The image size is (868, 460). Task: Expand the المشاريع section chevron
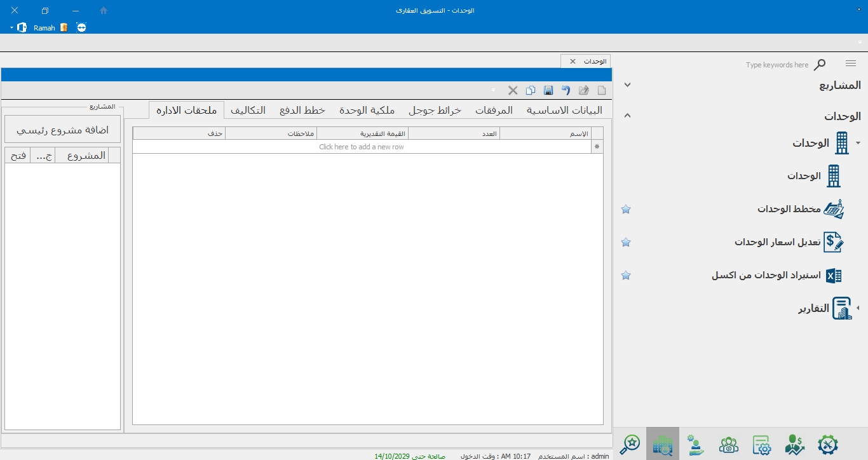[x=627, y=85]
